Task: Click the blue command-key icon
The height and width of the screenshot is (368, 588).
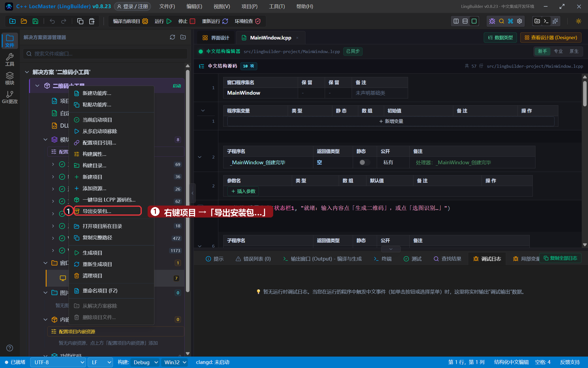Action: pos(511,21)
